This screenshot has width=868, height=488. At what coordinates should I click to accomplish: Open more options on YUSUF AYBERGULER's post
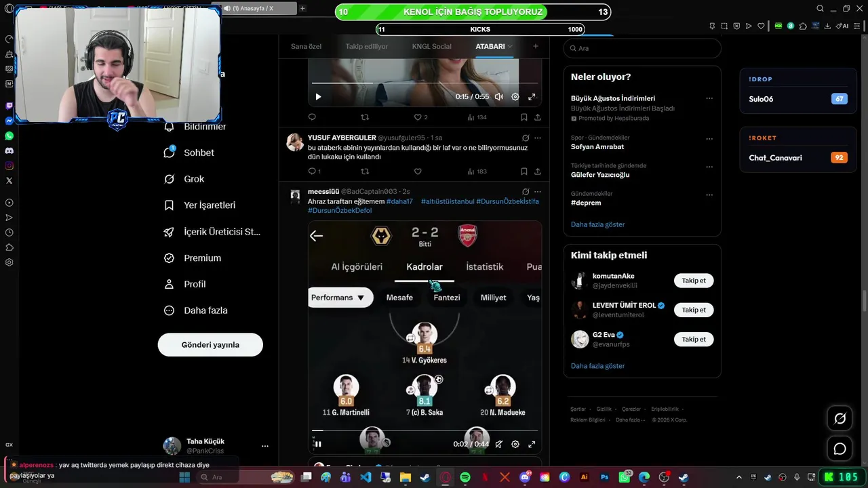(x=538, y=138)
